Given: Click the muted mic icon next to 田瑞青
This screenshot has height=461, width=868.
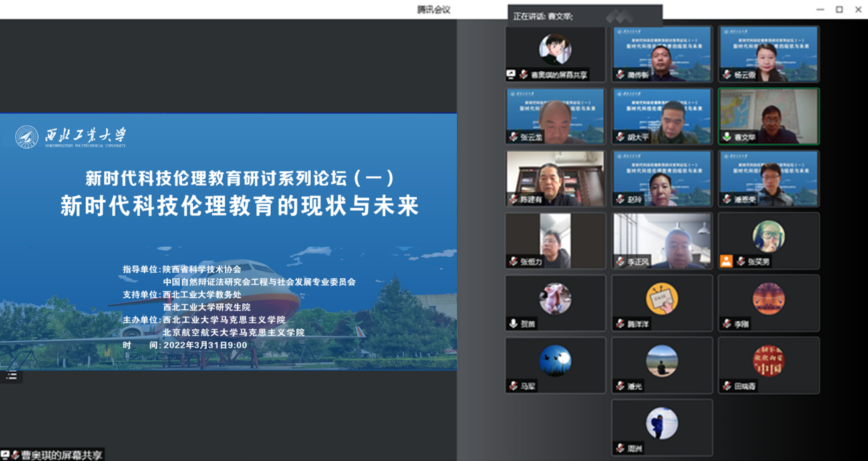Looking at the screenshot, I should (x=727, y=386).
